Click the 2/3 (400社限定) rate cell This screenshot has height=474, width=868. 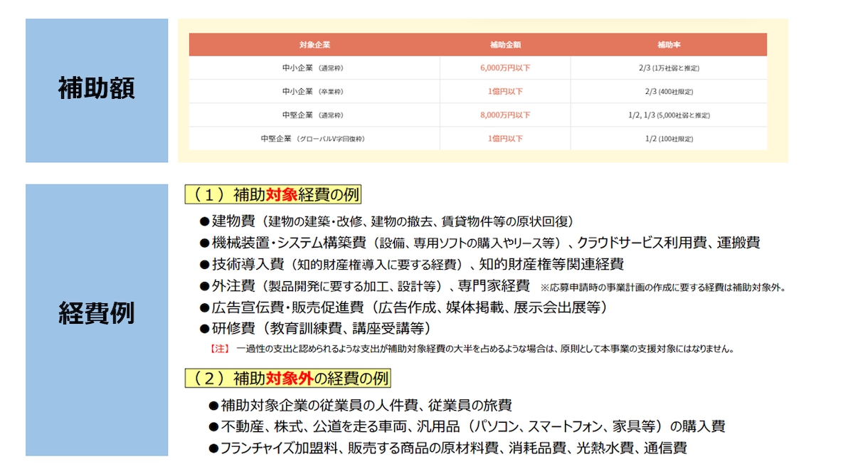669,92
